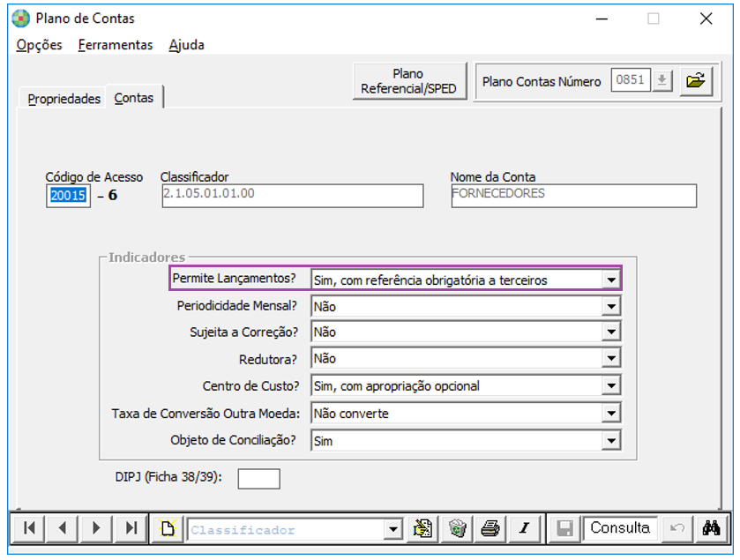The image size is (740, 560).
Task: Open the Ajuda menu
Action: point(186,45)
